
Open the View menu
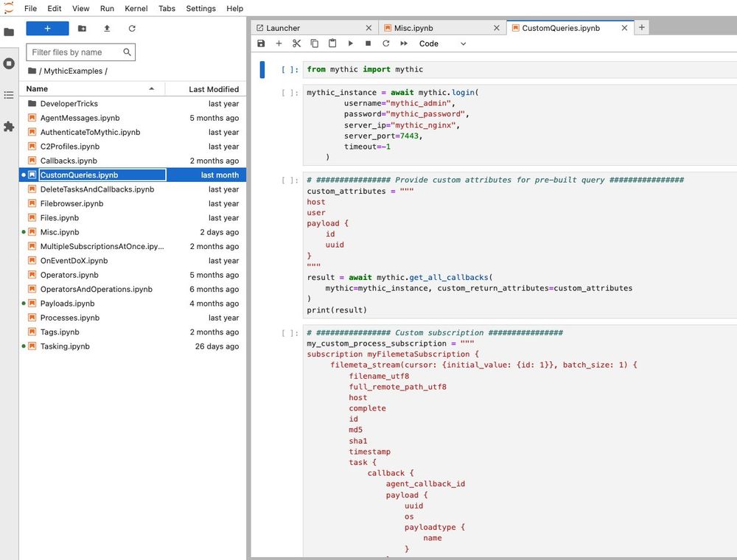pyautogui.click(x=81, y=8)
